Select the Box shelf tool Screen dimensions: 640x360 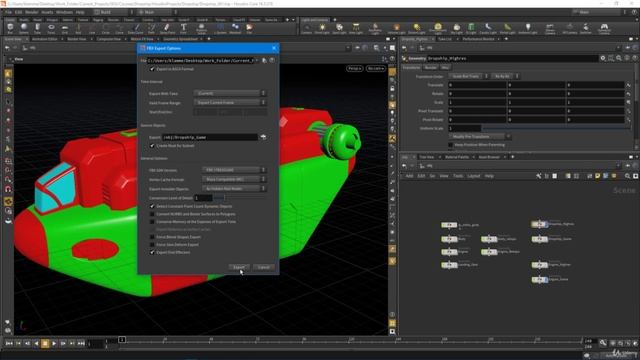coord(10,29)
